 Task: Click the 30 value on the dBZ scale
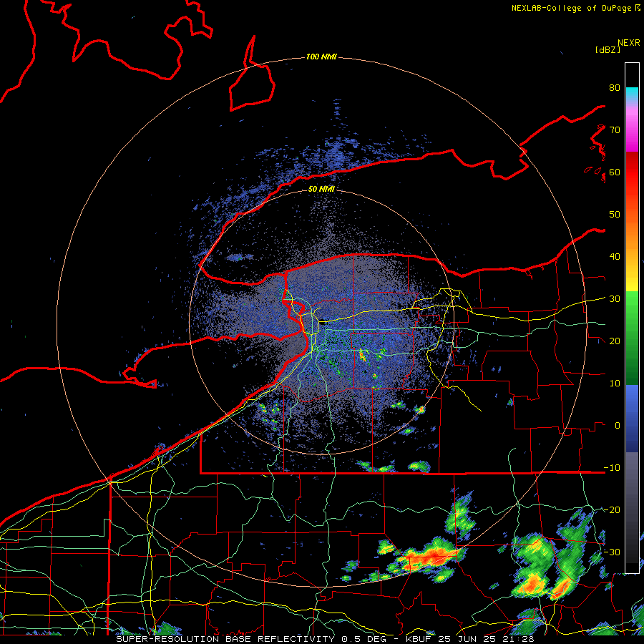615,299
